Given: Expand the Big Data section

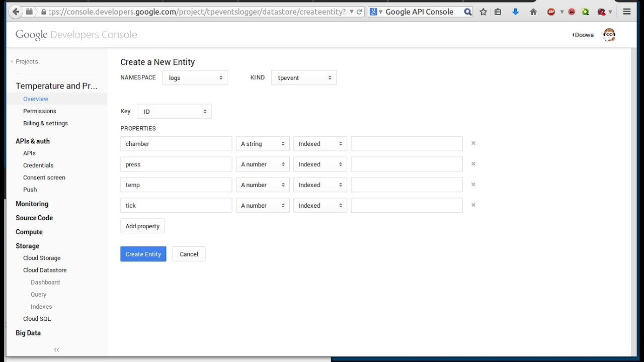Looking at the screenshot, I should pyautogui.click(x=28, y=333).
